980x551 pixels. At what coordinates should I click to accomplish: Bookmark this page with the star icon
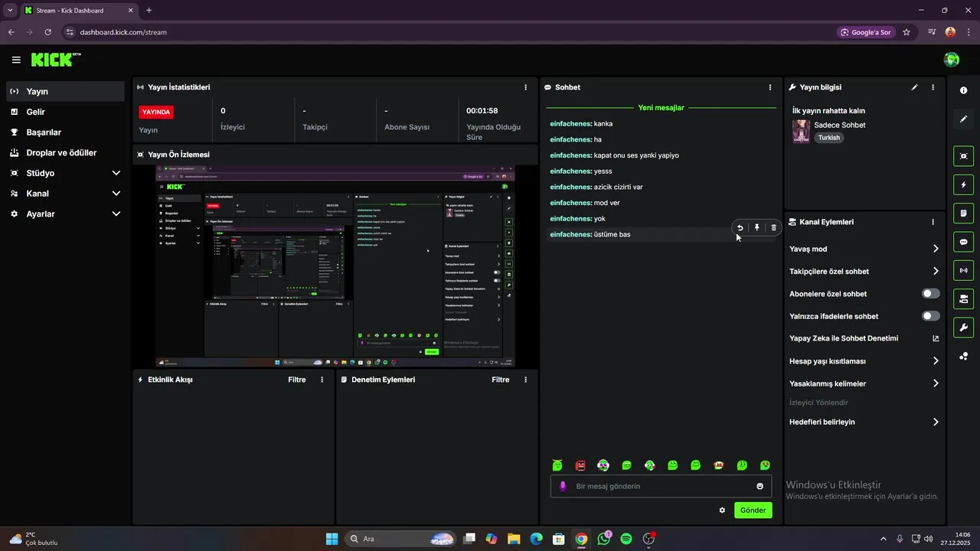click(x=906, y=32)
